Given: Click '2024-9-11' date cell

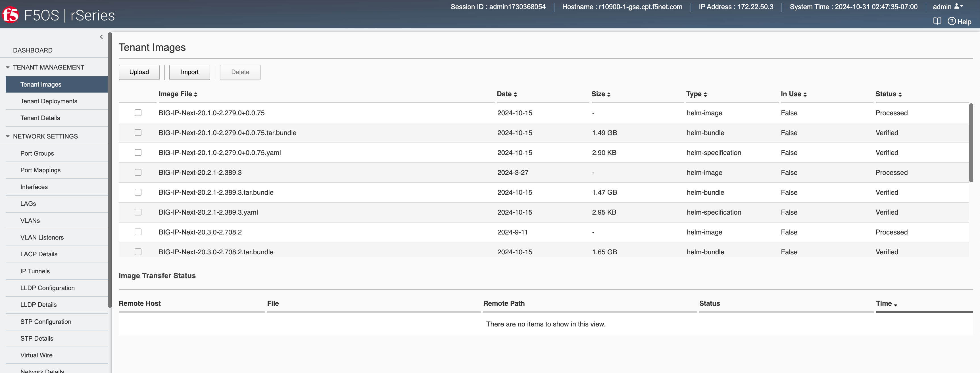Looking at the screenshot, I should pos(512,232).
